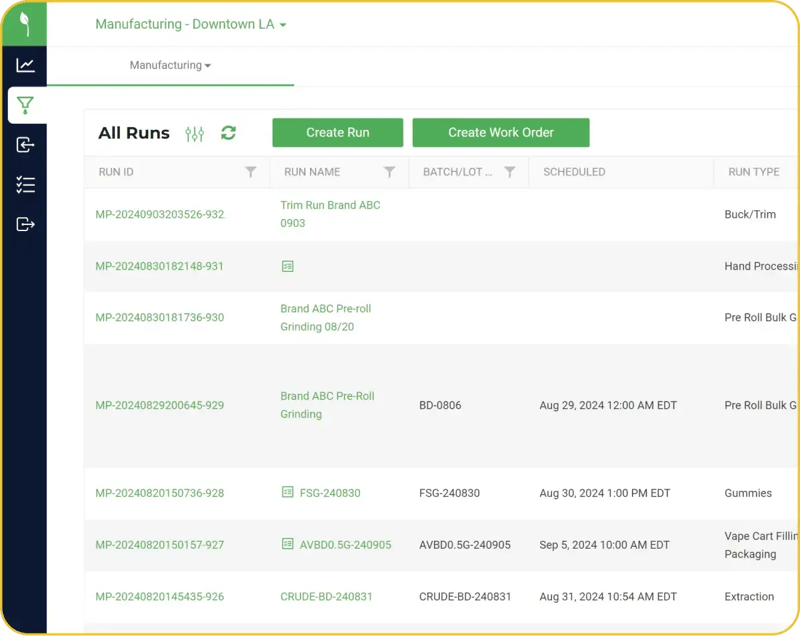This screenshot has width=800, height=636.
Task: Open Trim Run Brand ABC 0903 link
Action: point(330,214)
